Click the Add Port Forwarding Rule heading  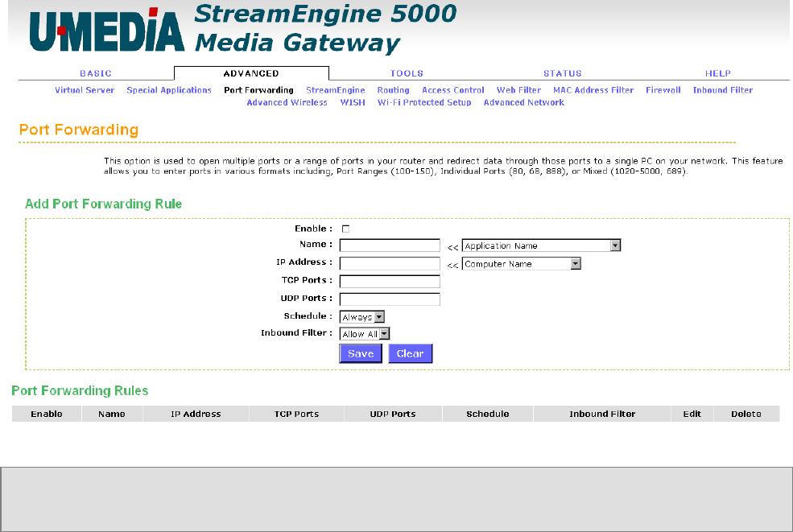point(104,204)
